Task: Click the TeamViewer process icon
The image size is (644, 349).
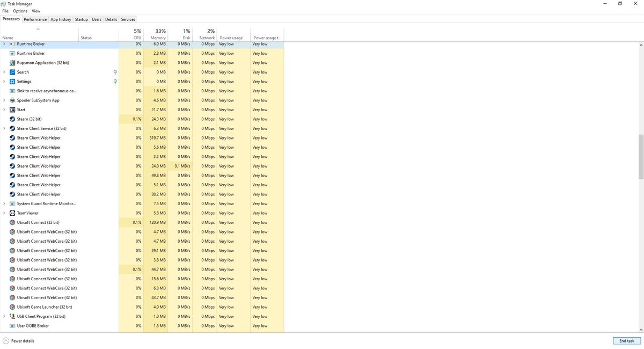Action: (12, 213)
